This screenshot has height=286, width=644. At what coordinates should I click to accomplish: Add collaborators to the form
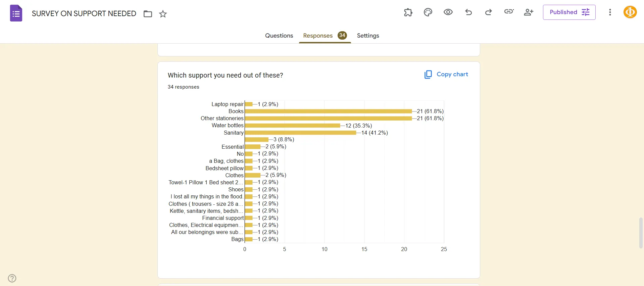click(529, 12)
